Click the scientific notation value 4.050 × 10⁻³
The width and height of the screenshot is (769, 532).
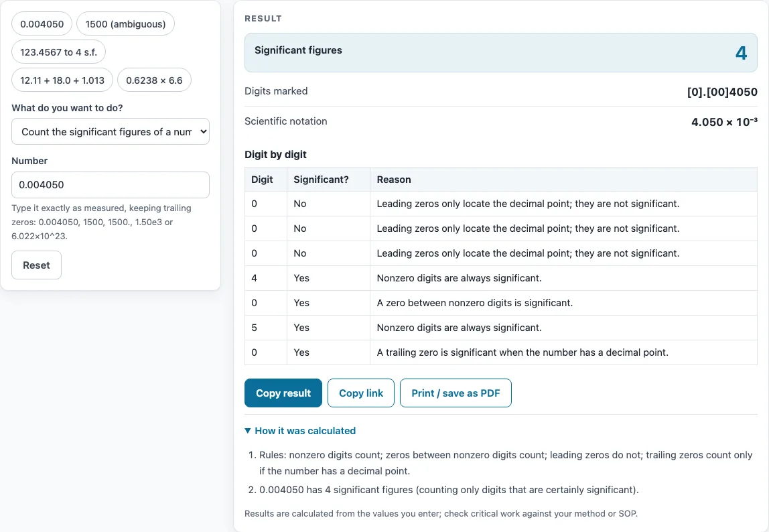pos(724,122)
